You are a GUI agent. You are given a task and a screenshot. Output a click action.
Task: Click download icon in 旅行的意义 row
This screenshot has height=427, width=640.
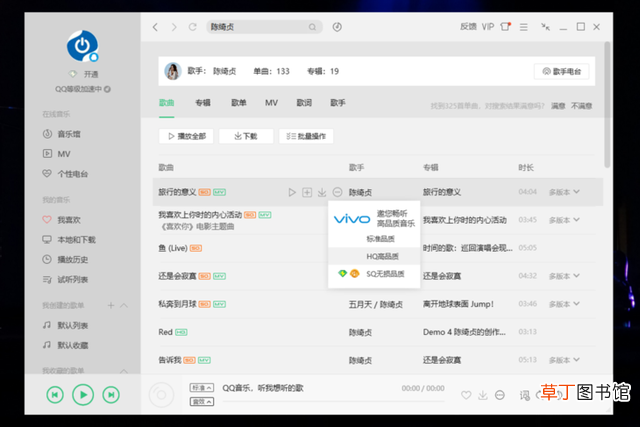click(322, 192)
